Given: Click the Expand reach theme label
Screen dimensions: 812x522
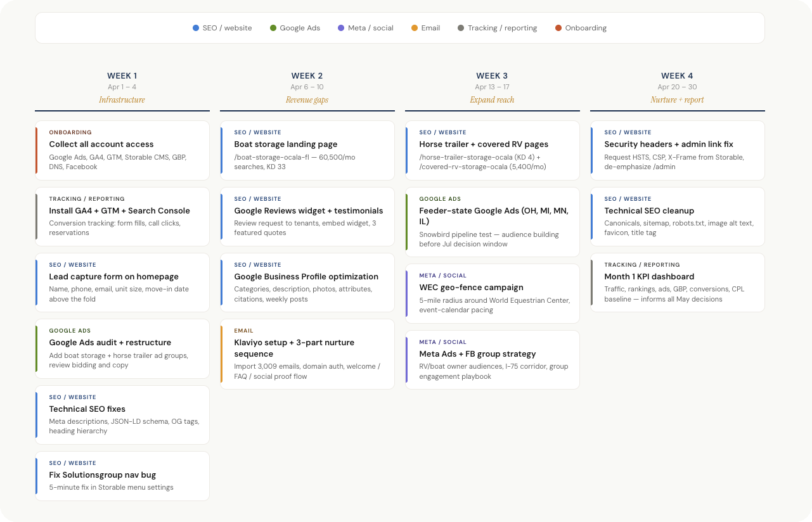Looking at the screenshot, I should [492, 100].
